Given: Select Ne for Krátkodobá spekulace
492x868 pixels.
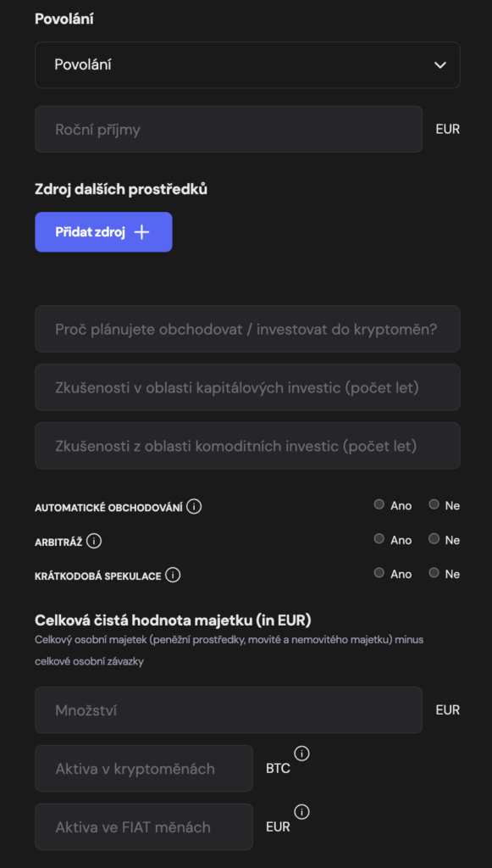Looking at the screenshot, I should tap(434, 573).
